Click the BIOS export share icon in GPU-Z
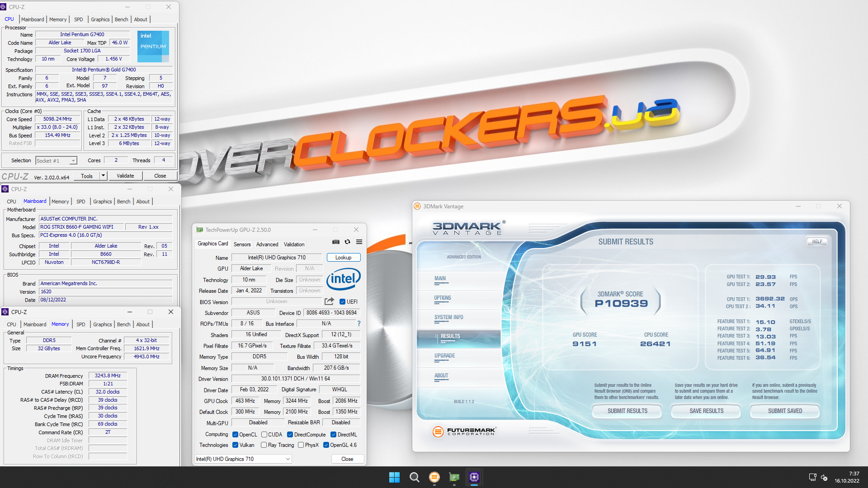Screen dimensions: 868x488 [x=329, y=301]
